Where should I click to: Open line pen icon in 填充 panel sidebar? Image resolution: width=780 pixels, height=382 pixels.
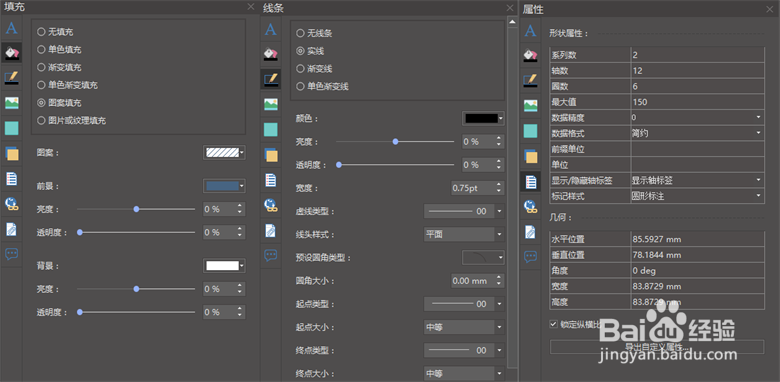point(11,78)
